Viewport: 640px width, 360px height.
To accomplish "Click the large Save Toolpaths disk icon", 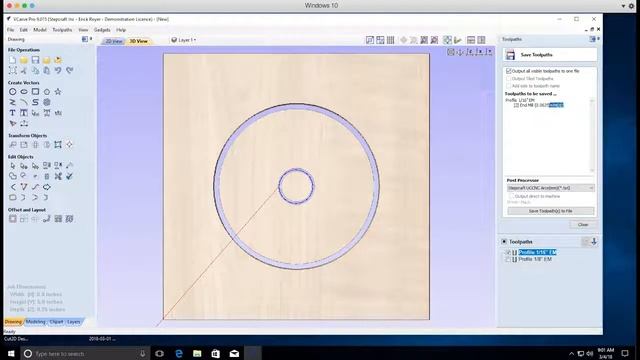I will pos(510,55).
